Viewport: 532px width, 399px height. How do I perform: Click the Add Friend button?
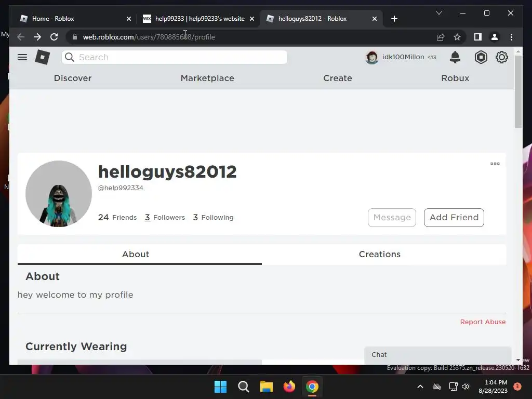click(454, 218)
